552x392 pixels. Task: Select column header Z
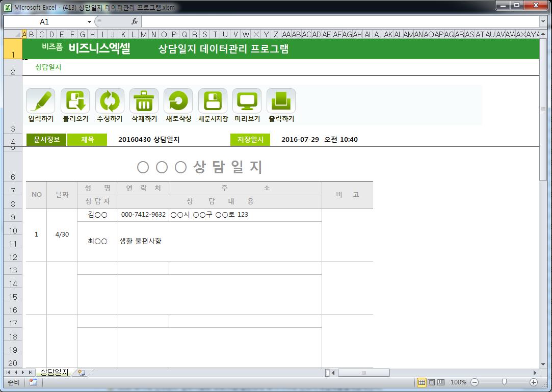[x=276, y=34]
